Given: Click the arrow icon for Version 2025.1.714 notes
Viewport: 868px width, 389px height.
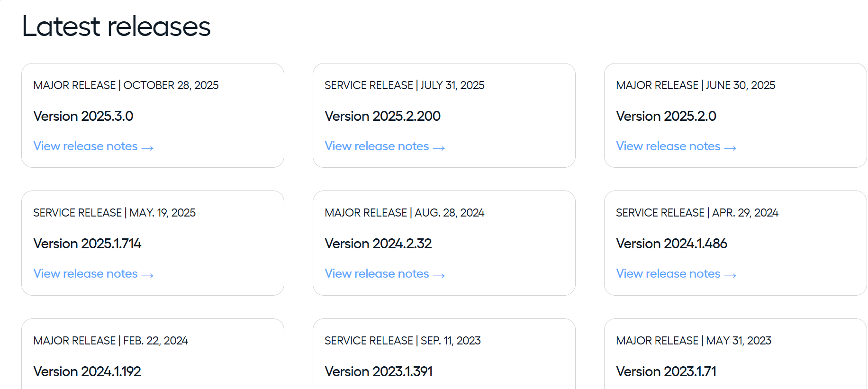Looking at the screenshot, I should 147,275.
